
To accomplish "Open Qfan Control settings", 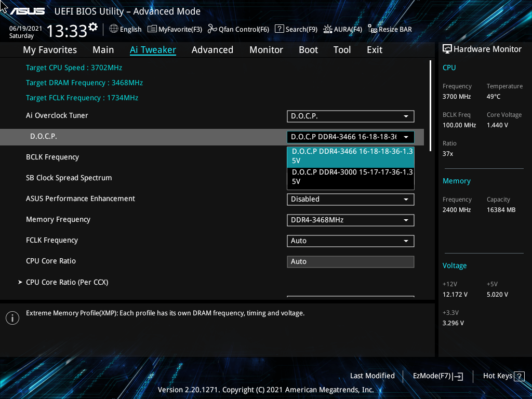I will (238, 29).
